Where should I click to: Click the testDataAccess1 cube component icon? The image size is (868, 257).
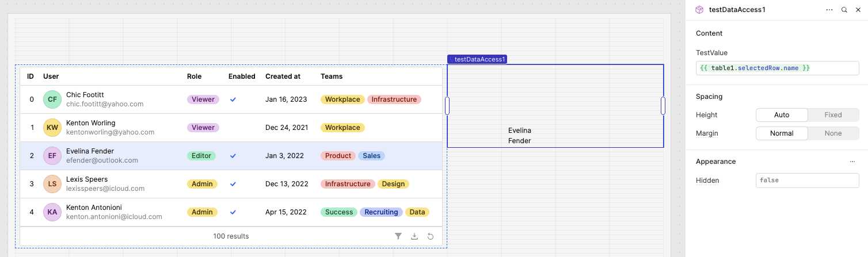tap(699, 10)
